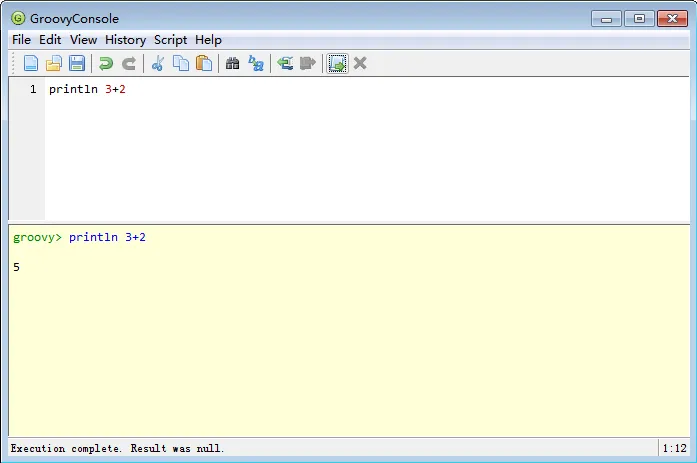Save the script using the floppy disk icon

[x=76, y=64]
